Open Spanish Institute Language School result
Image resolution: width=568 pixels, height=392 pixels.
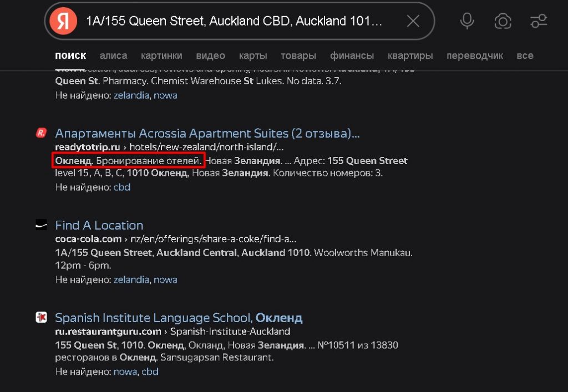(179, 318)
